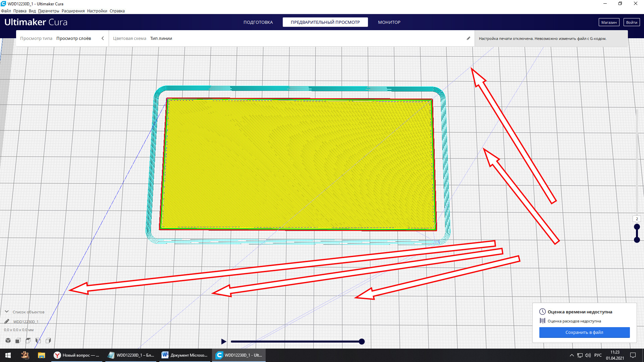The width and height of the screenshot is (644, 362).
Task: Switch to front view camera icon
Action: [18, 341]
